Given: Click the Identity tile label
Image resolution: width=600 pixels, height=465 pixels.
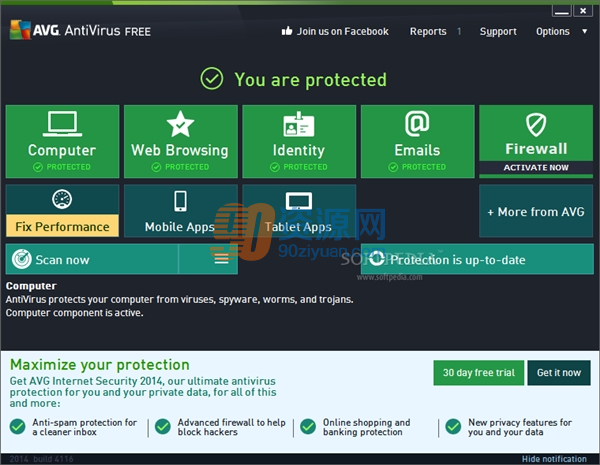Looking at the screenshot, I should pos(299,150).
